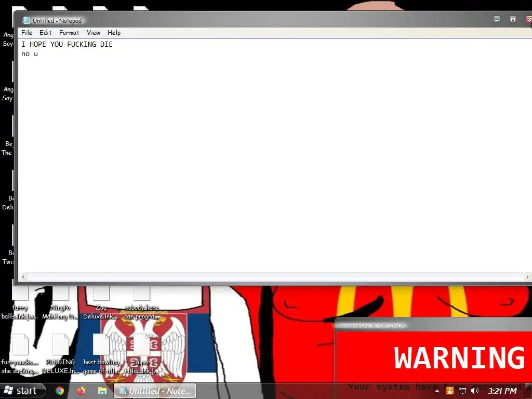Image resolution: width=532 pixels, height=399 pixels.
Task: Select the Super Hilda.lnk desktop file
Action: coord(142,353)
